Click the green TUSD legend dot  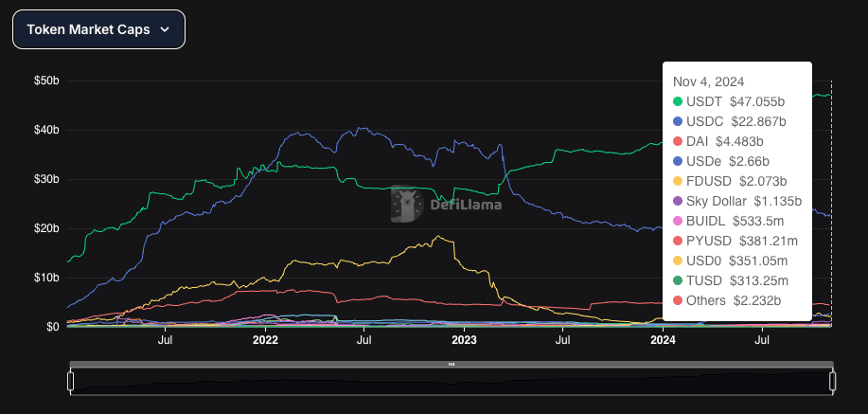678,280
